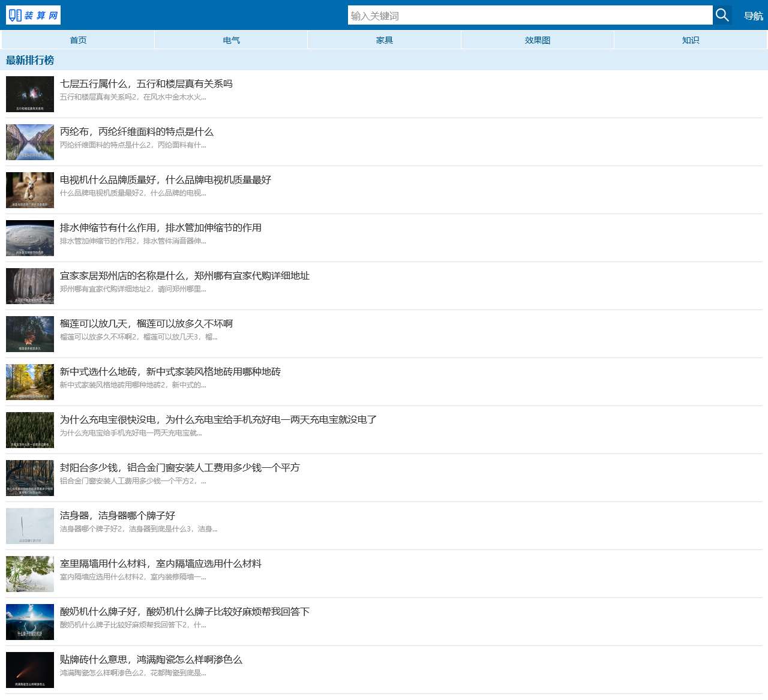Image resolution: width=768 pixels, height=700 pixels.
Task: Click the magnifier search icon
Action: 722,15
